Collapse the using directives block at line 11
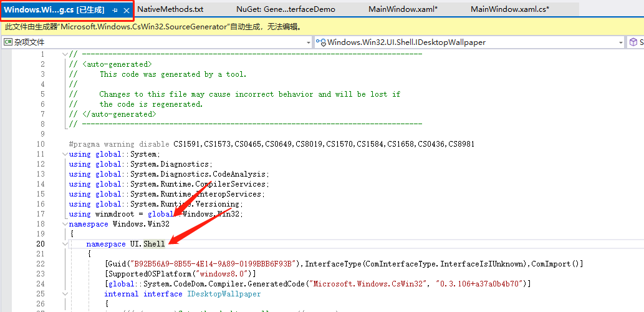 pos(65,154)
